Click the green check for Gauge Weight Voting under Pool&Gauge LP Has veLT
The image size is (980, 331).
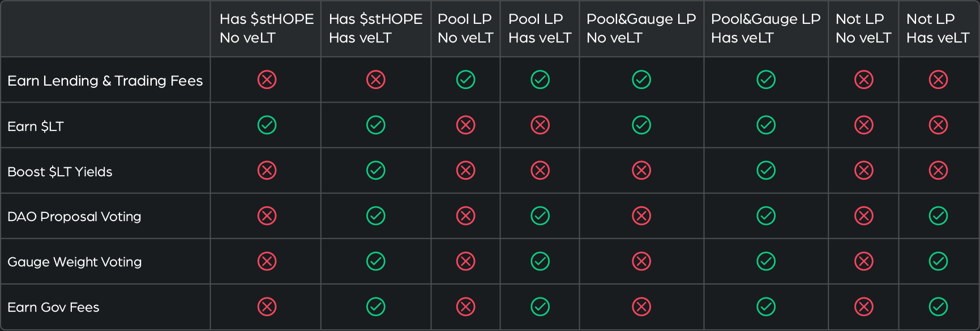766,261
